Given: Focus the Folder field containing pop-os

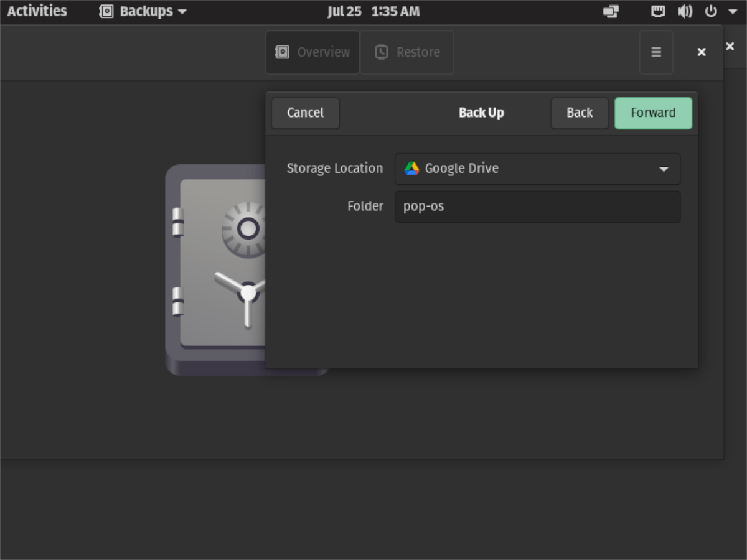Looking at the screenshot, I should (x=537, y=207).
